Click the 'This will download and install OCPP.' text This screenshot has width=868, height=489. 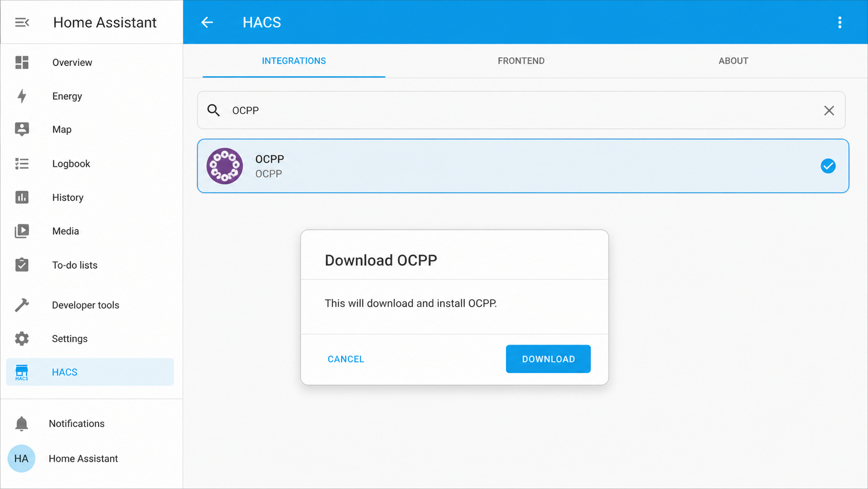(x=411, y=303)
